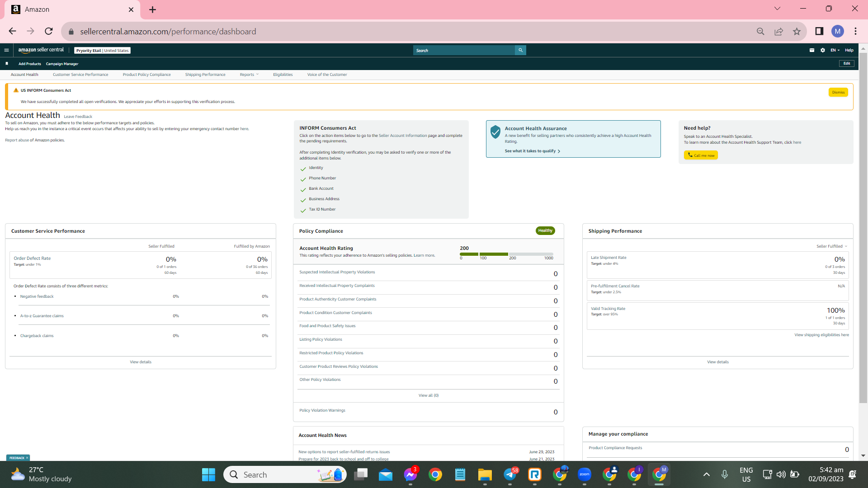Share this page using the share icon
868x488 pixels.
coord(778,32)
